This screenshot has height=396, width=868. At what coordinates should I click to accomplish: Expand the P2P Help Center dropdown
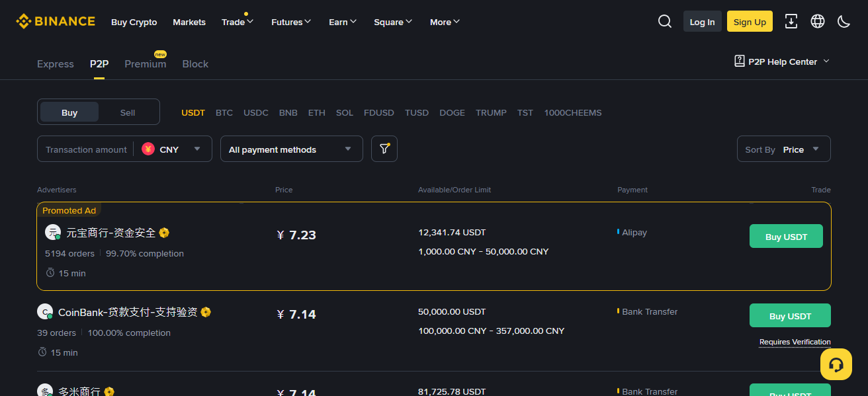click(826, 61)
